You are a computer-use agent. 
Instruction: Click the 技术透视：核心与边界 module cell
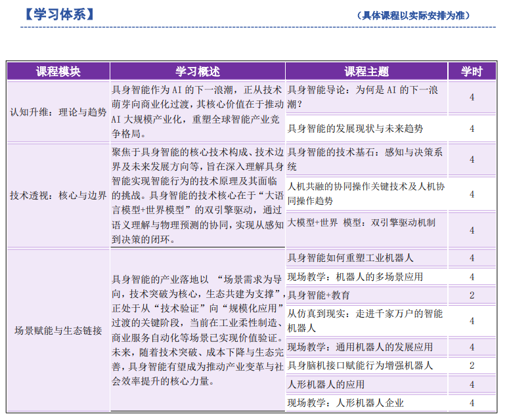tap(58, 195)
